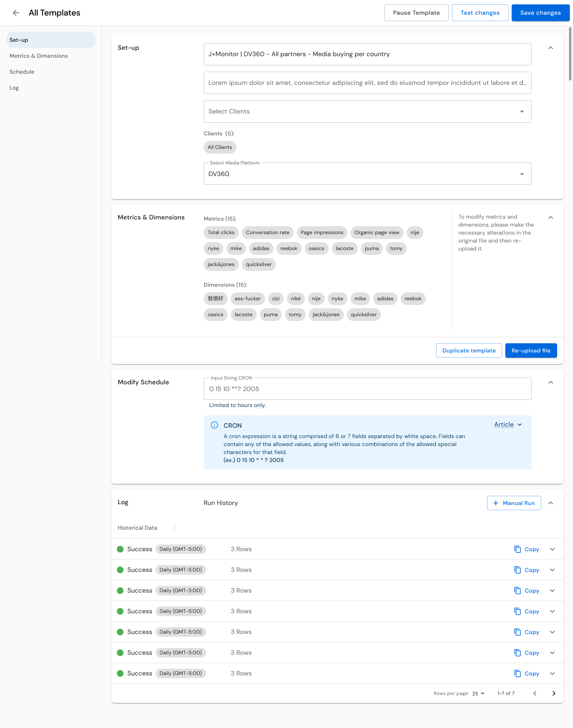Expand the fourth Success log row chevron

[552, 611]
